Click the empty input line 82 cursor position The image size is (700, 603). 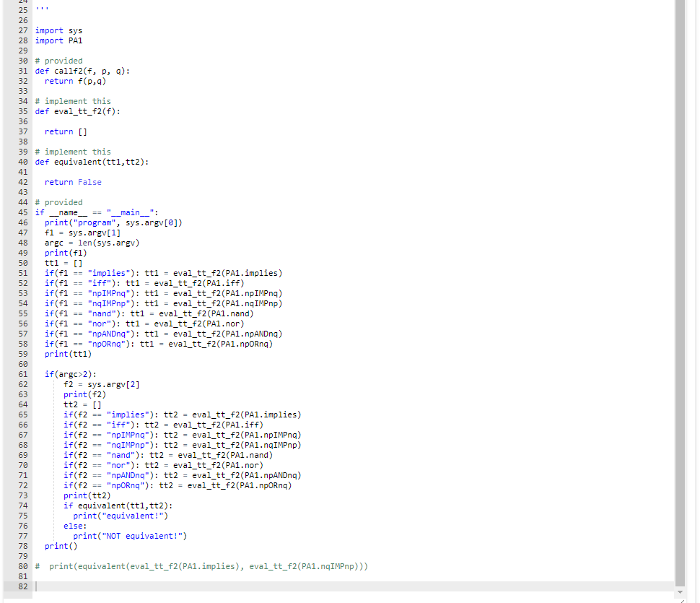38,586
